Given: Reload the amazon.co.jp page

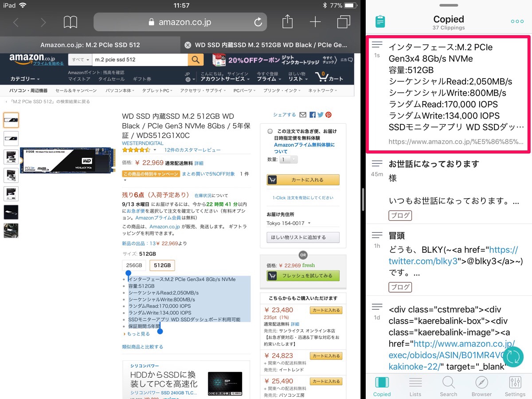Looking at the screenshot, I should 258,22.
